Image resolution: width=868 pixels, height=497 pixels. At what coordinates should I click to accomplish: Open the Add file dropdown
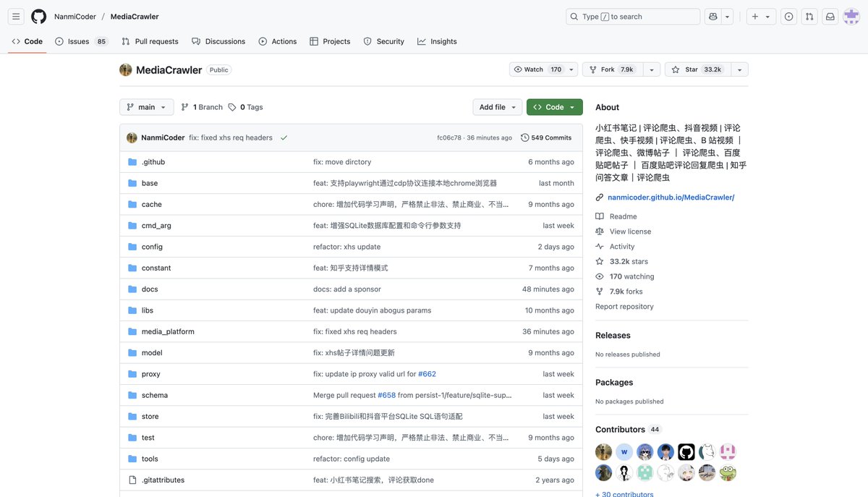click(498, 107)
